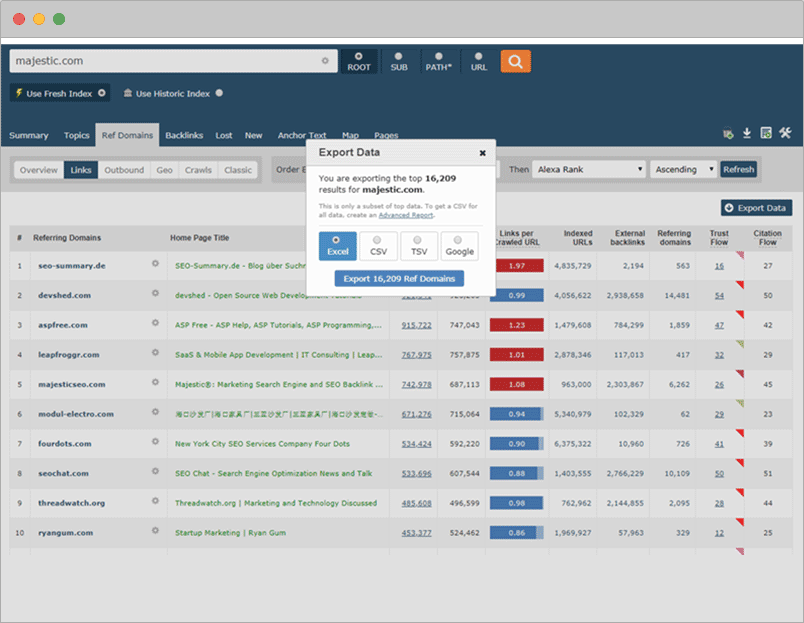Open the gear menu for majesticseo.com
804x623 pixels.
[x=155, y=383]
